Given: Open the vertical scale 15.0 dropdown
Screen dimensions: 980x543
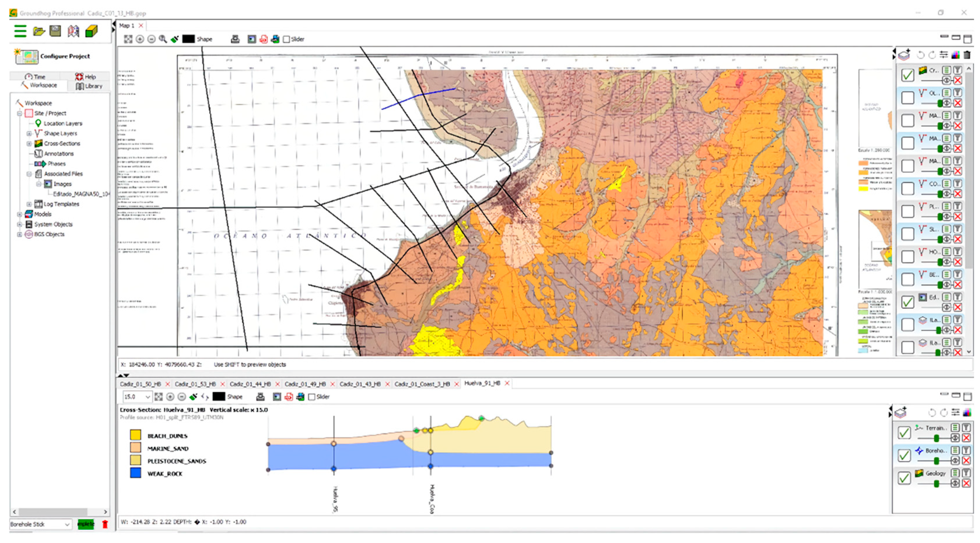Looking at the screenshot, I should 147,397.
